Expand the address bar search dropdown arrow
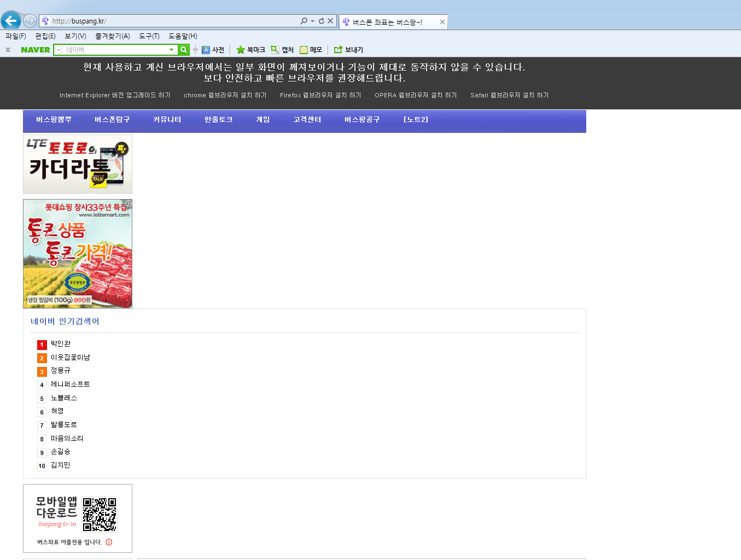Viewport: 741px width, 560px height. (312, 21)
